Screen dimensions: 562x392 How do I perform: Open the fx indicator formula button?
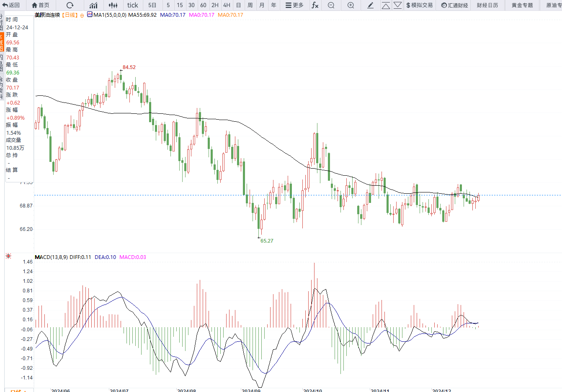pyautogui.click(x=315, y=5)
